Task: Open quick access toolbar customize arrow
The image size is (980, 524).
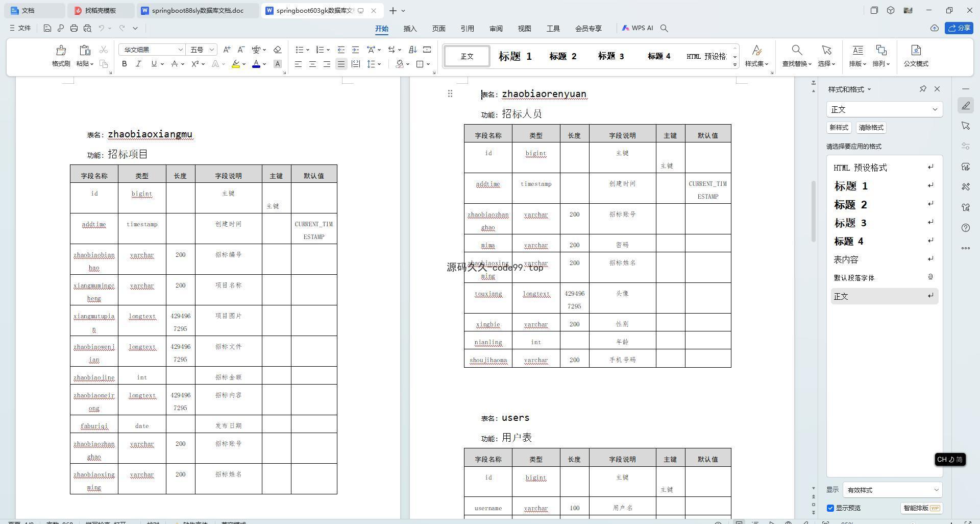Action: 135,28
